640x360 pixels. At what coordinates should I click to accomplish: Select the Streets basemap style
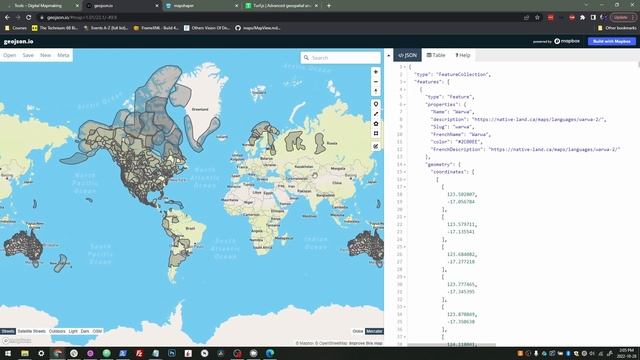click(8, 331)
